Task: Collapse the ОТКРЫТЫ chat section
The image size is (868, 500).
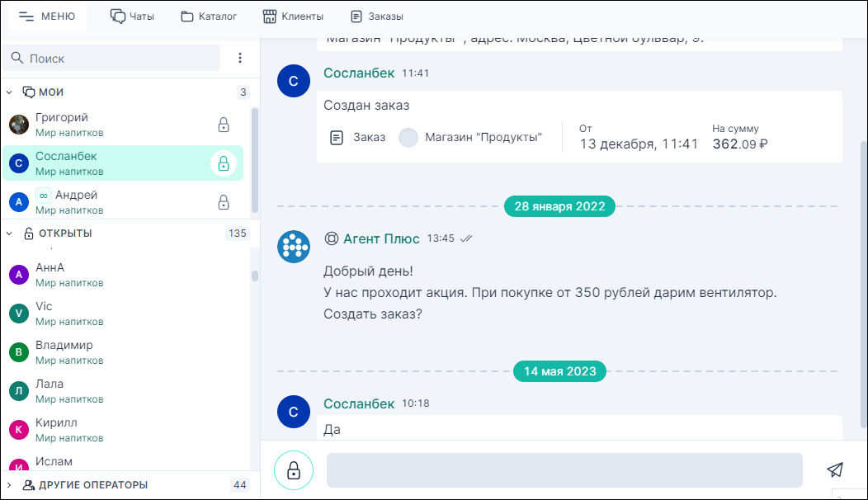Action: point(10,233)
